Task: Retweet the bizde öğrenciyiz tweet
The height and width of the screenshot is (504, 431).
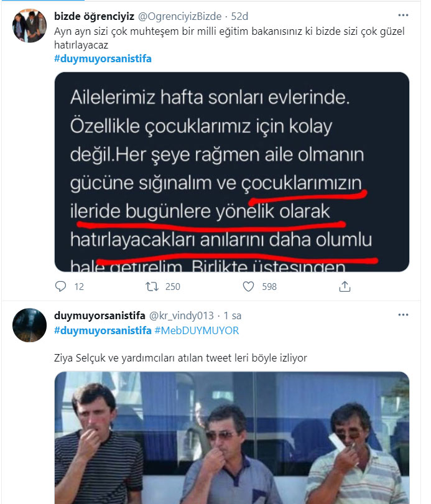Action: pos(152,286)
